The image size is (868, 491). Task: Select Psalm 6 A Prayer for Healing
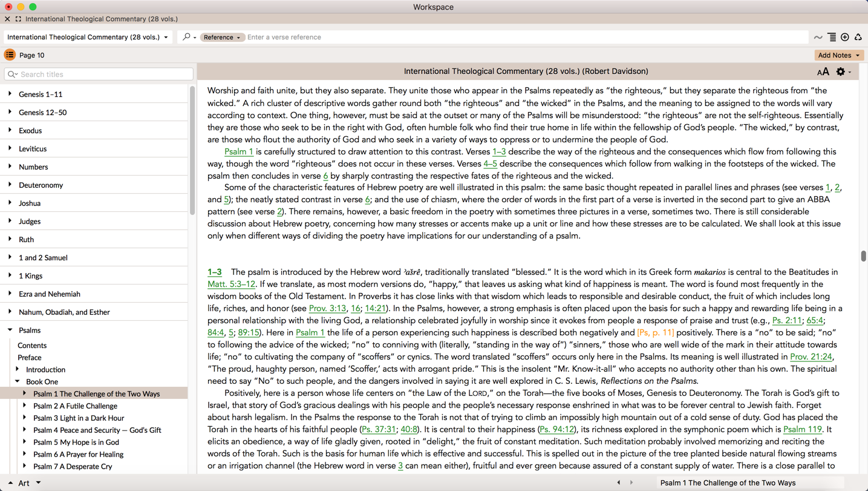coord(78,455)
